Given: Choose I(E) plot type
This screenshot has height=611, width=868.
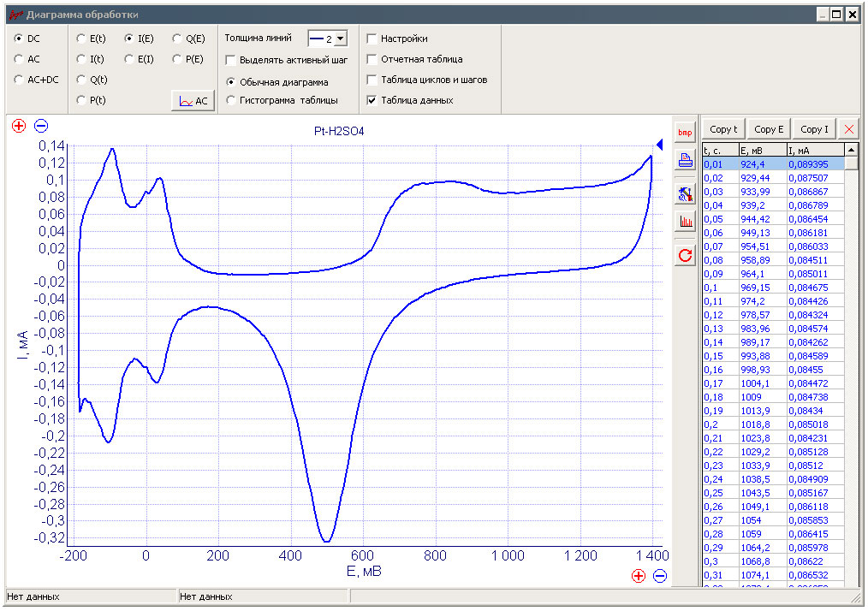Looking at the screenshot, I should click(x=129, y=39).
